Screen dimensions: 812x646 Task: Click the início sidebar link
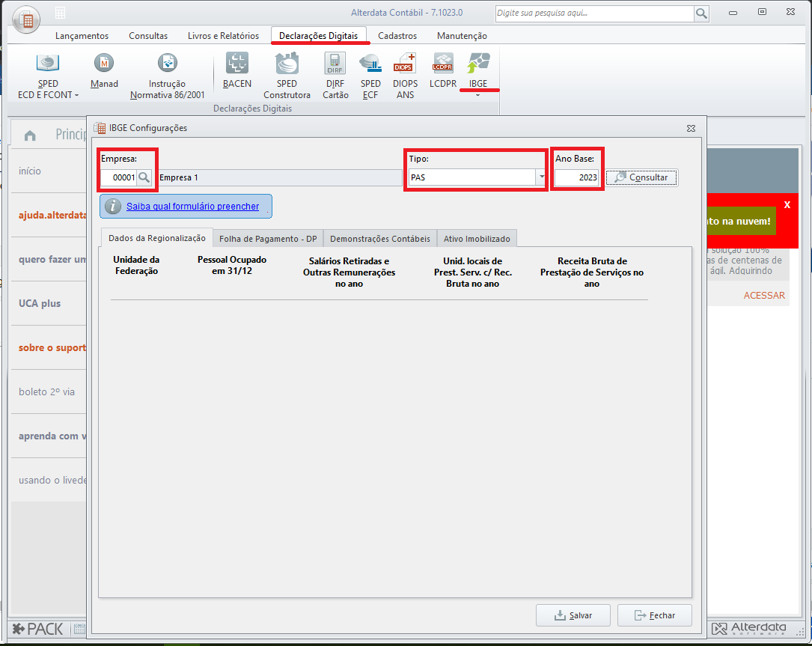click(29, 171)
